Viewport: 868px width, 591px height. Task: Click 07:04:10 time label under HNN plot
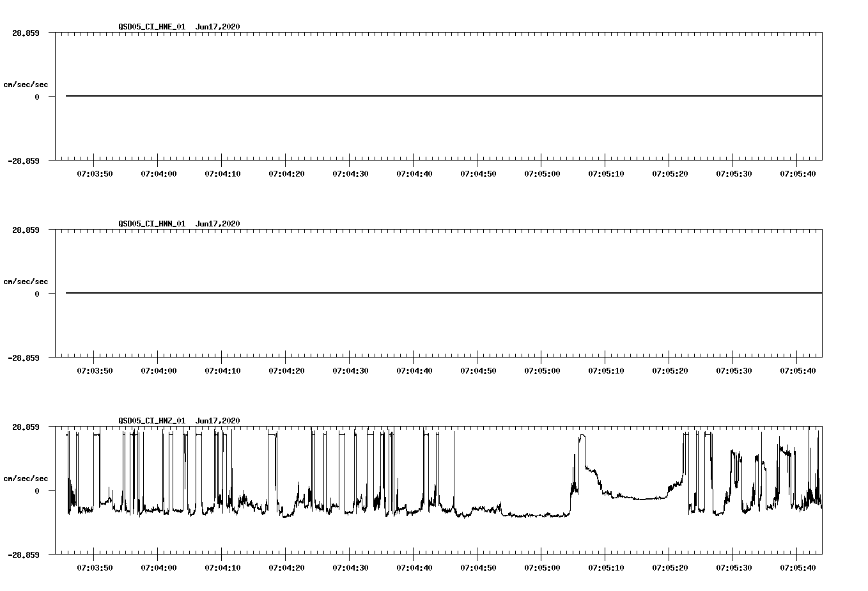coord(222,371)
